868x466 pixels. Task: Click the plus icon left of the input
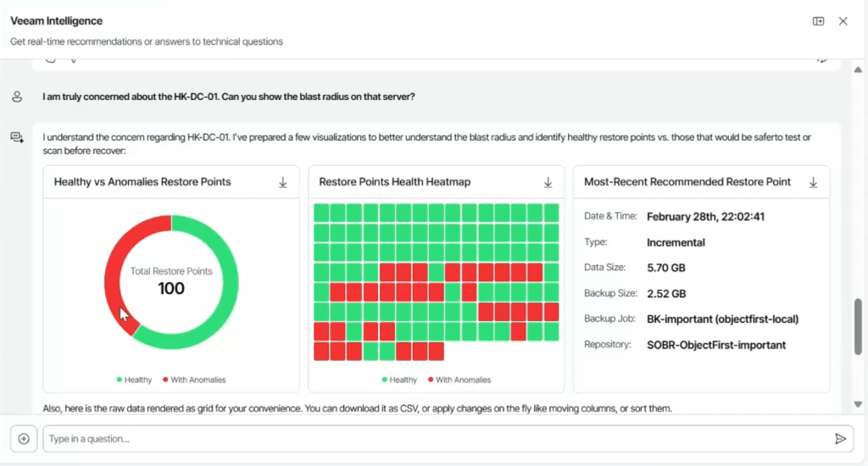tap(24, 439)
